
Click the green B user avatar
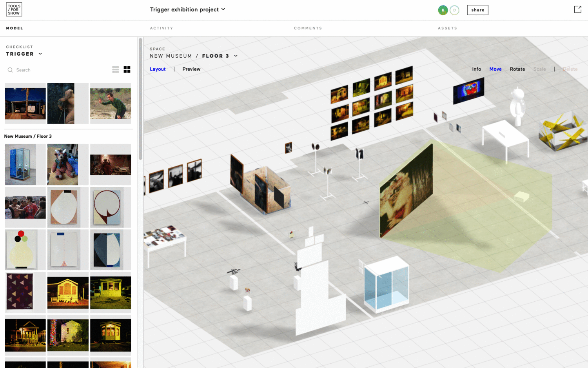click(x=443, y=10)
